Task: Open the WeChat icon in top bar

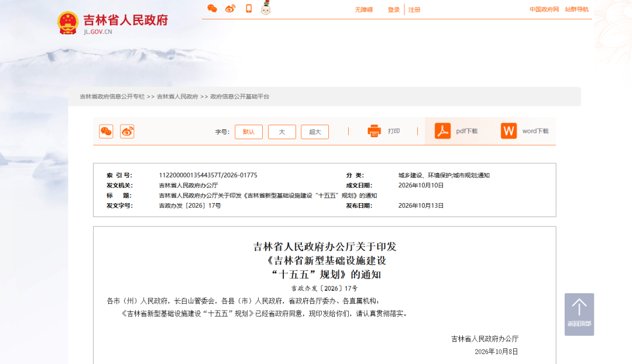Action: [212, 8]
